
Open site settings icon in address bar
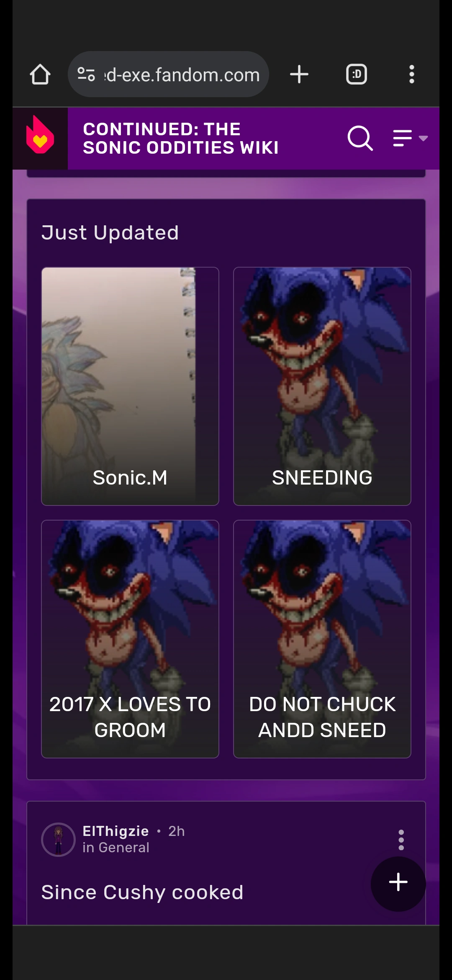86,75
